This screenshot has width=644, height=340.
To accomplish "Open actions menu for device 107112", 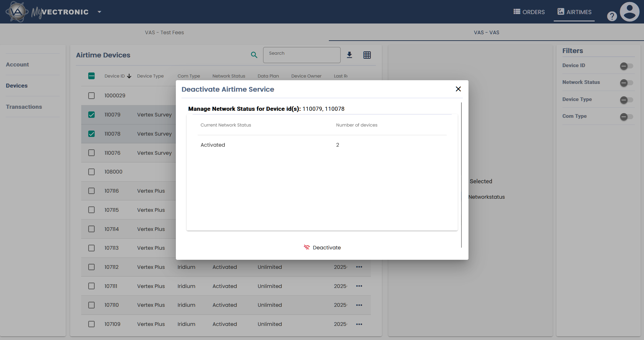I will pyautogui.click(x=359, y=267).
